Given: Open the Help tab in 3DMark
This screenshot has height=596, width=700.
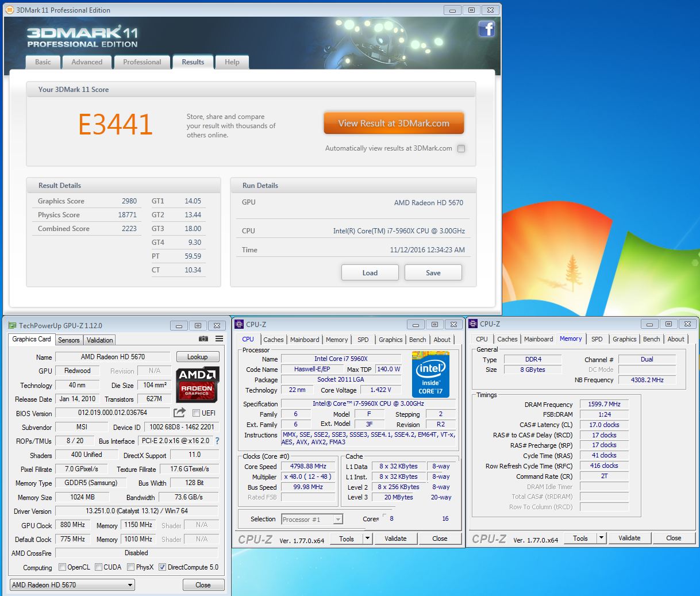Looking at the screenshot, I should tap(232, 62).
